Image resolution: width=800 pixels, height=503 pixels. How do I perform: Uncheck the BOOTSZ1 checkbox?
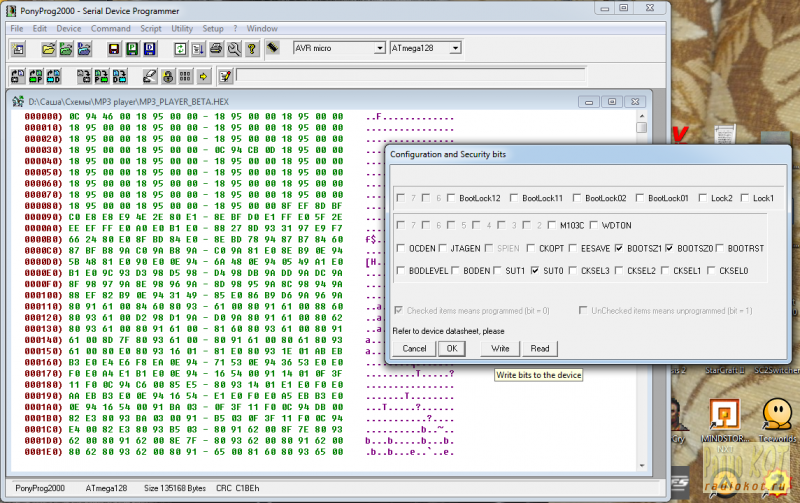(619, 248)
